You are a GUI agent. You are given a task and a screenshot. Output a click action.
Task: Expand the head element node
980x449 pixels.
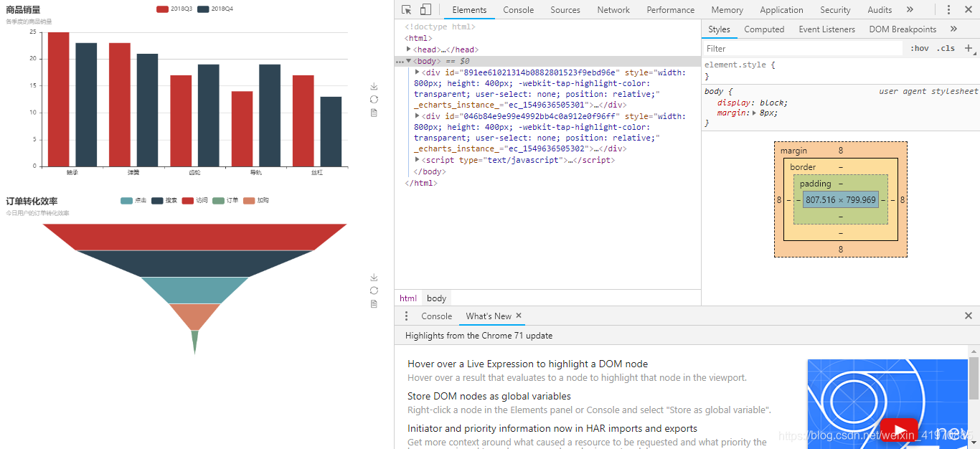409,49
